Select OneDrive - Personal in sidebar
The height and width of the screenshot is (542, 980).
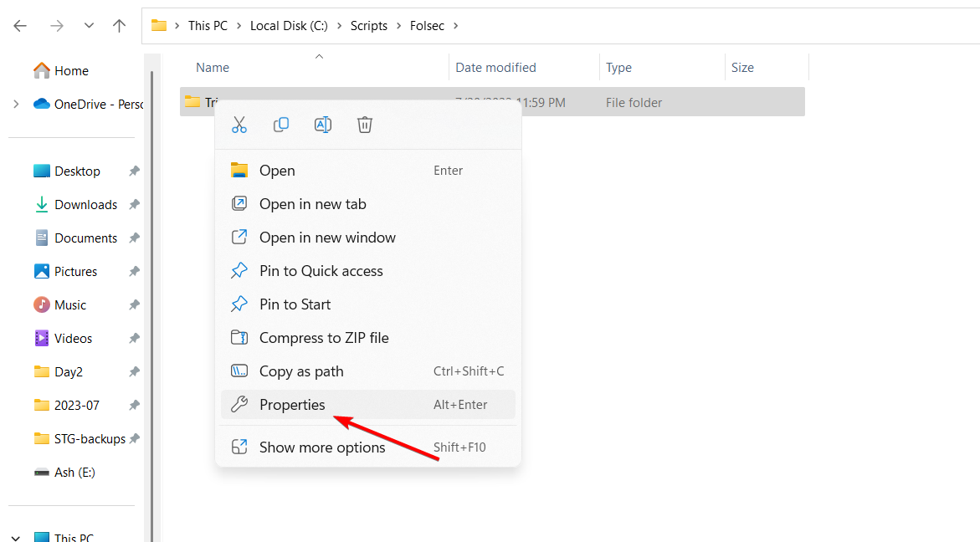click(88, 105)
